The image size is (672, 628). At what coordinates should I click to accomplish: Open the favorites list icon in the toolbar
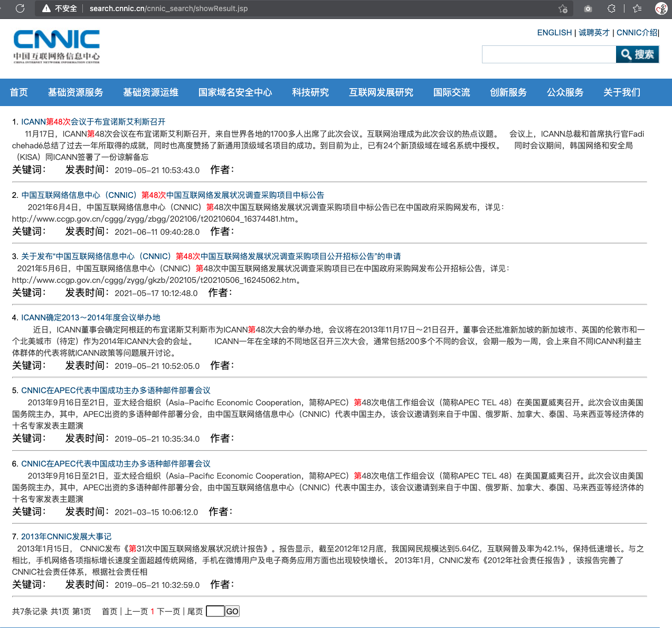coord(637,8)
